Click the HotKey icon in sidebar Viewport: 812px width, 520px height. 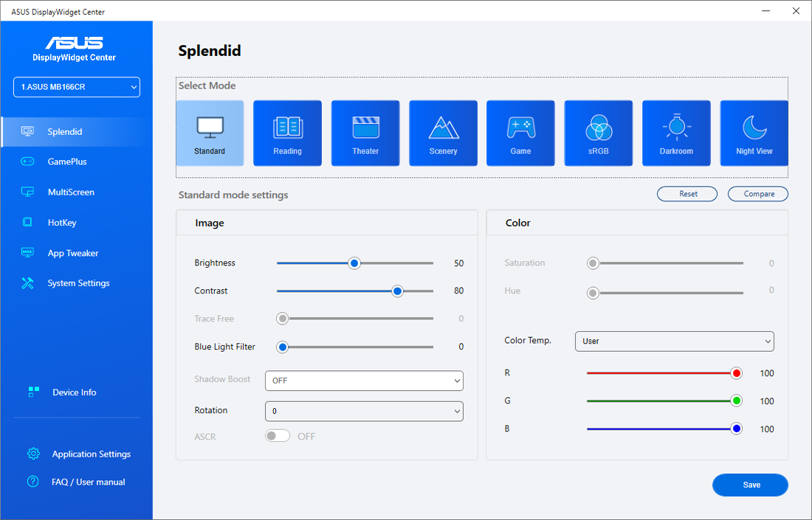(27, 223)
